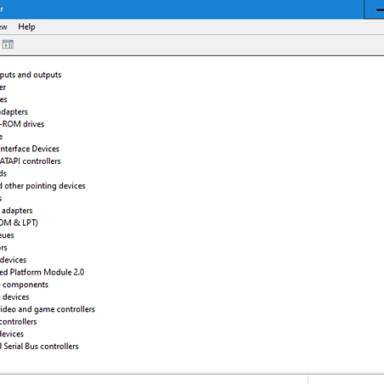This screenshot has width=384, height=384.
Task: Select Trusted Platform Module 2.0 device
Action: pos(42,272)
